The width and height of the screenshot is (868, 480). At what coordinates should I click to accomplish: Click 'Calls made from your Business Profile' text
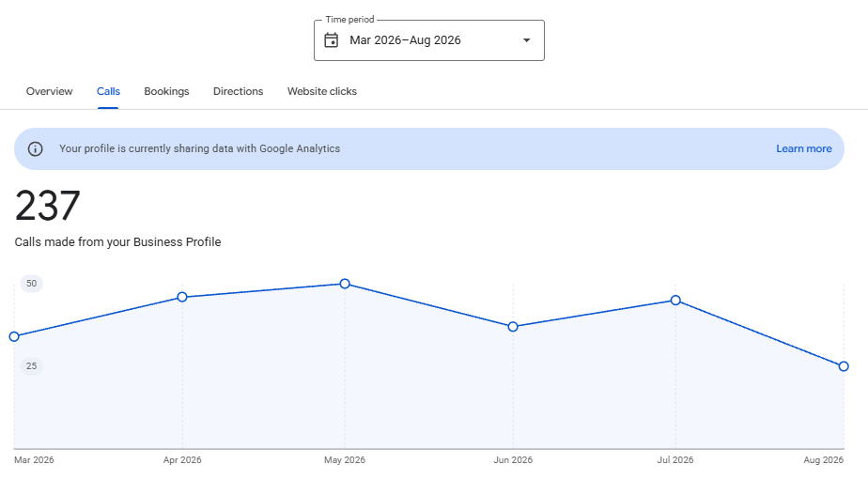click(x=118, y=242)
